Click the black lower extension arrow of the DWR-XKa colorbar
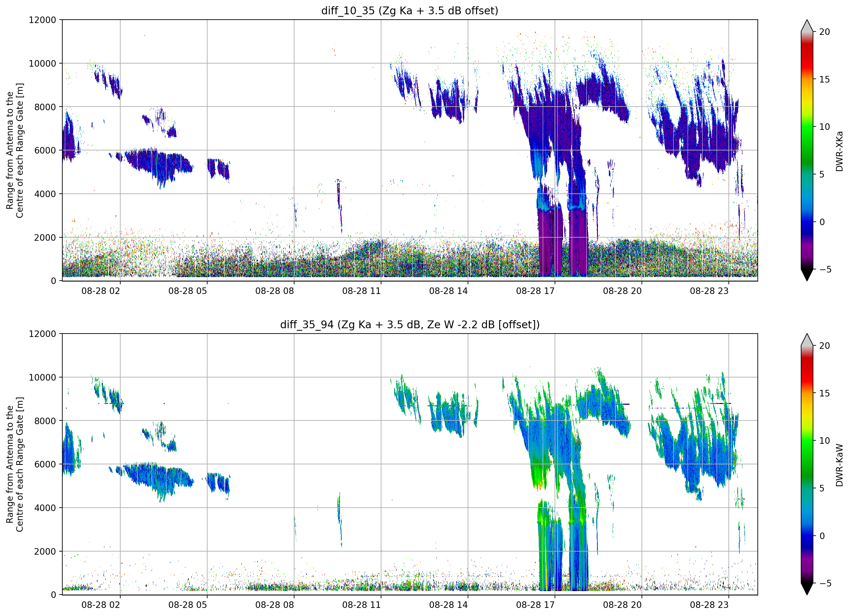 click(x=806, y=275)
